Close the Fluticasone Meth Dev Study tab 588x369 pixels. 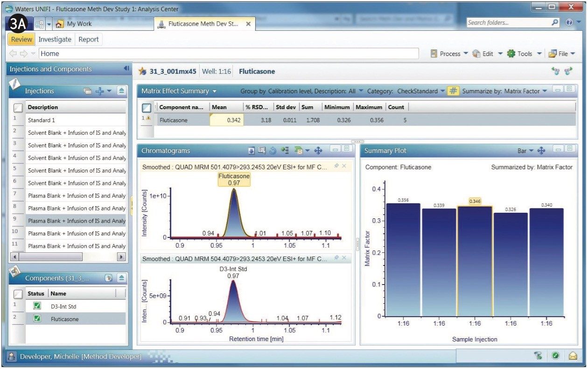(x=248, y=24)
